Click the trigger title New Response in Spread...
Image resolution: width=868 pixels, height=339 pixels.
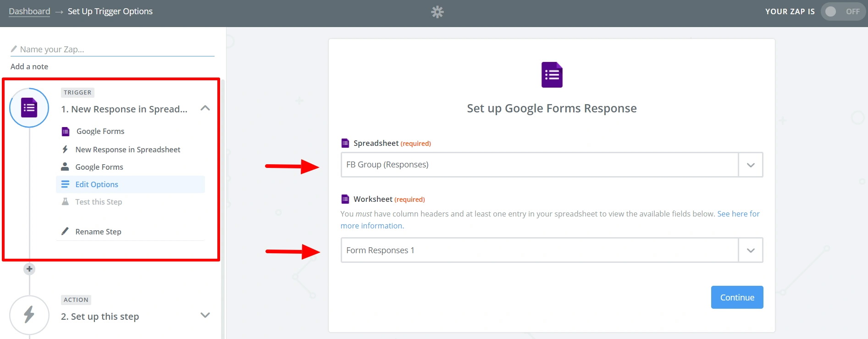pyautogui.click(x=124, y=109)
